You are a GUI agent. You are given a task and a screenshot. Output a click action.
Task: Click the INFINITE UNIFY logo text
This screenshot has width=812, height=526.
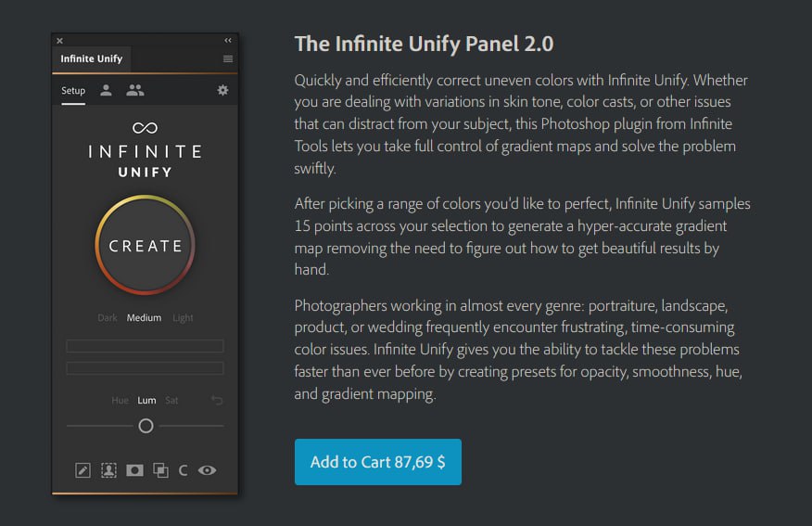click(x=145, y=161)
